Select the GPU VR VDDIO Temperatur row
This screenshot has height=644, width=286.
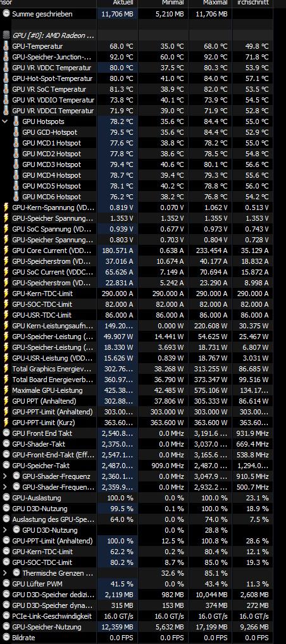tap(137, 100)
